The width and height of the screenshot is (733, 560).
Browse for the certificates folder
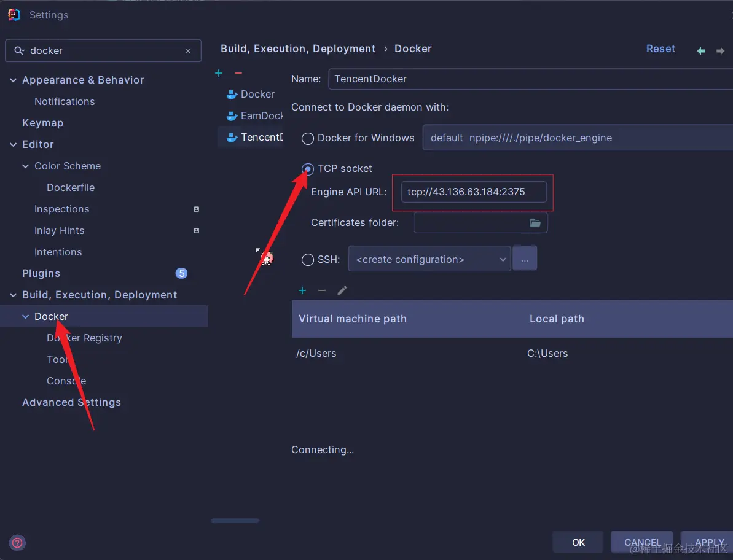tap(535, 223)
